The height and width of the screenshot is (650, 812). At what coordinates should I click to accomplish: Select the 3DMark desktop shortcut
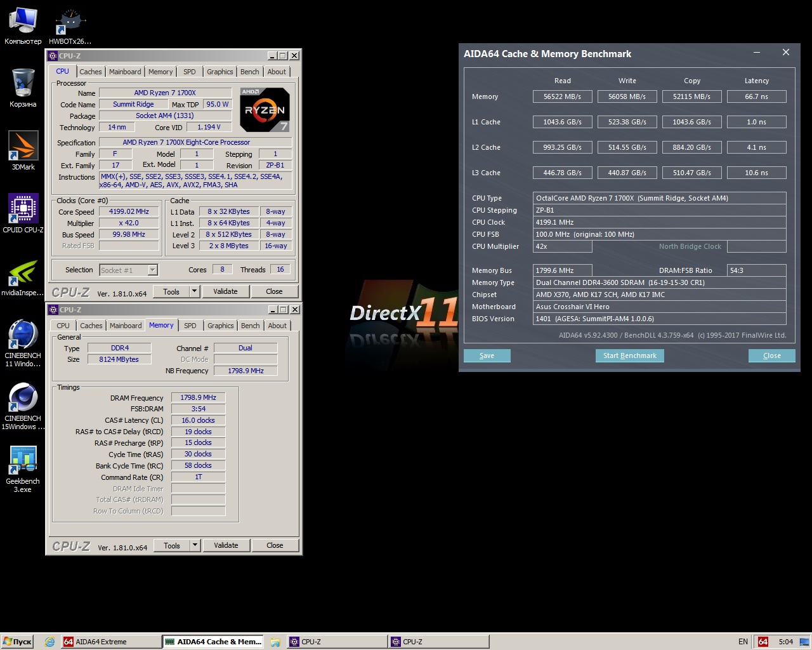pyautogui.click(x=23, y=150)
